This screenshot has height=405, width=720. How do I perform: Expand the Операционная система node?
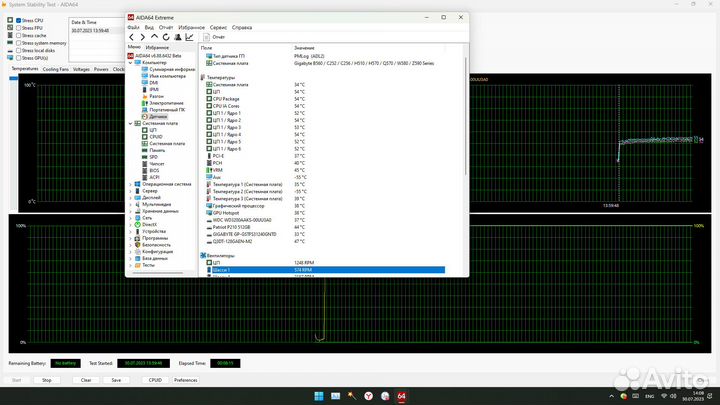[130, 184]
